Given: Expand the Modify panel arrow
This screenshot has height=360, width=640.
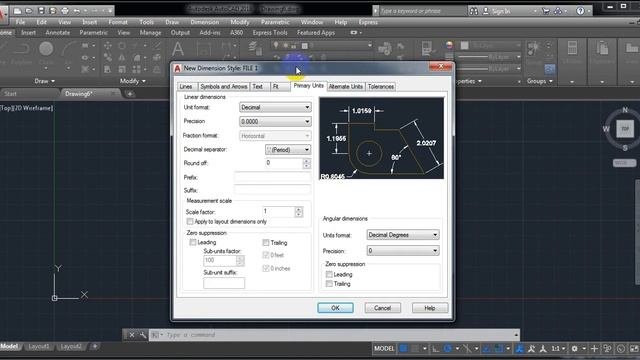Looking at the screenshot, I should [144, 81].
